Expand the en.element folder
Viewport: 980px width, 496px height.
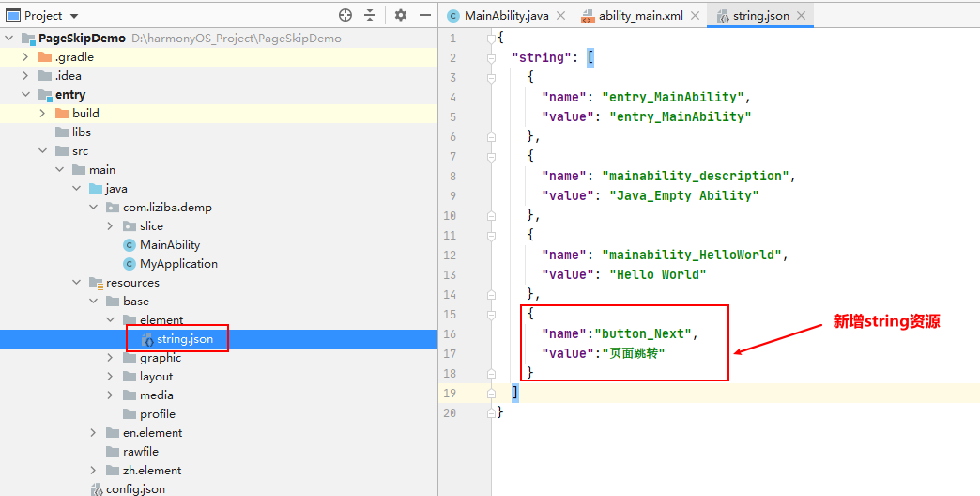(93, 433)
